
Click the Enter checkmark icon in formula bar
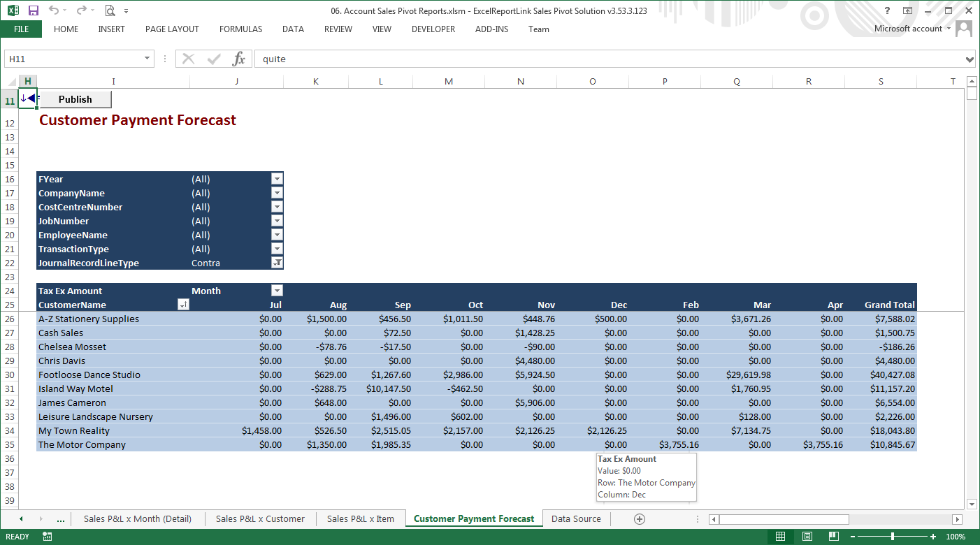[214, 59]
